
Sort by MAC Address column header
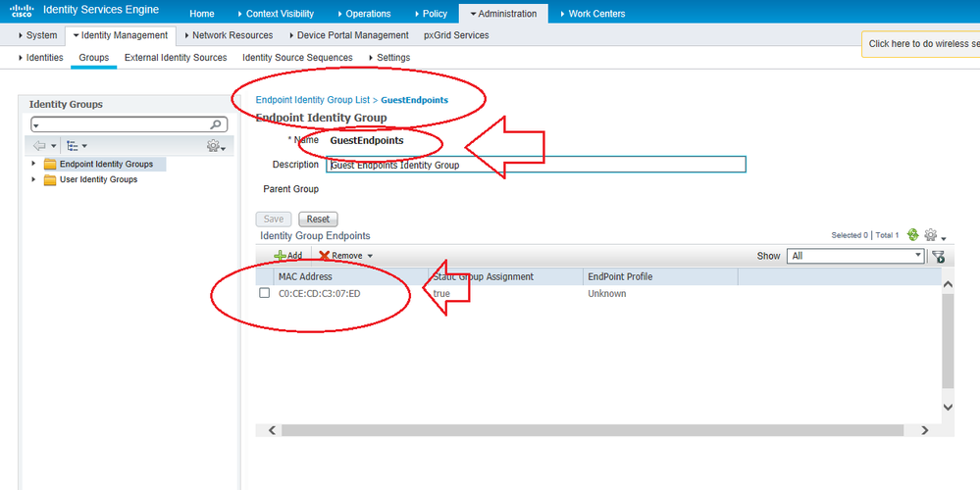click(x=350, y=276)
